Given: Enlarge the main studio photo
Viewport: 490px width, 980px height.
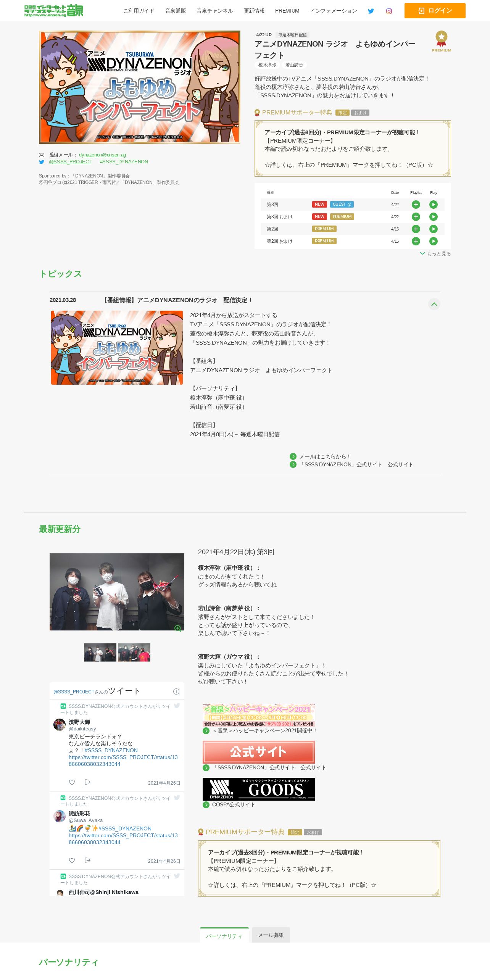Looking at the screenshot, I should click(117, 592).
